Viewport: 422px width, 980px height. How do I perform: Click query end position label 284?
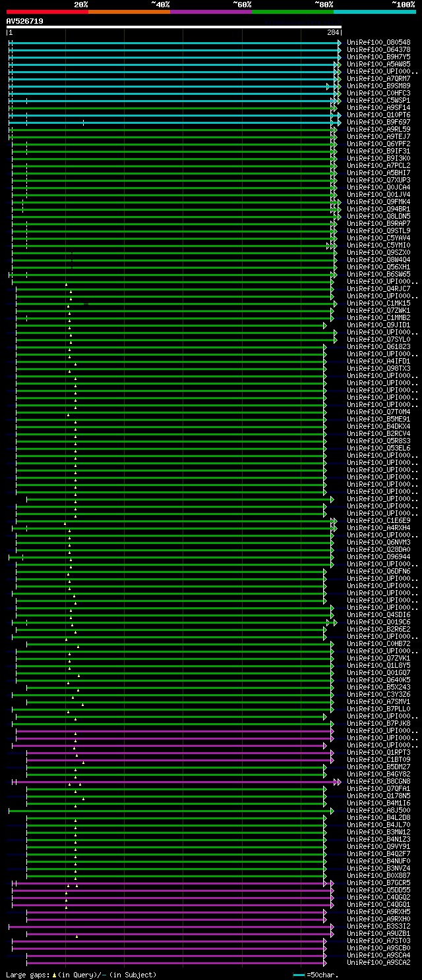pos(333,32)
